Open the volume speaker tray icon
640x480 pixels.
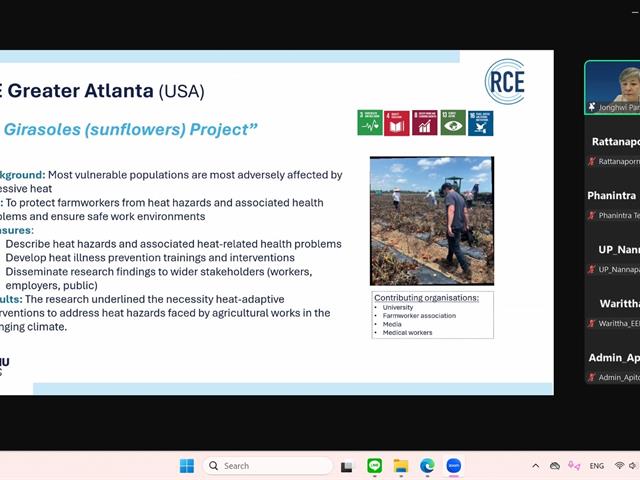pos(633,466)
